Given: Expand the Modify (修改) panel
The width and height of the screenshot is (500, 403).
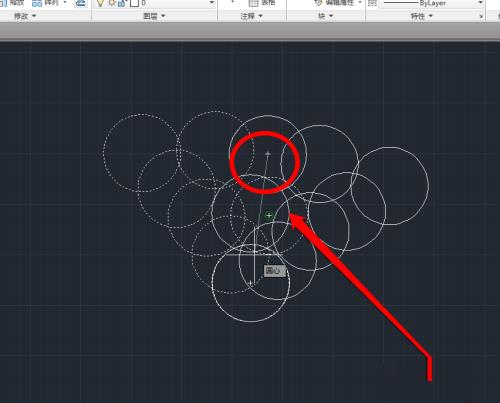Looking at the screenshot, I should pyautogui.click(x=25, y=16).
